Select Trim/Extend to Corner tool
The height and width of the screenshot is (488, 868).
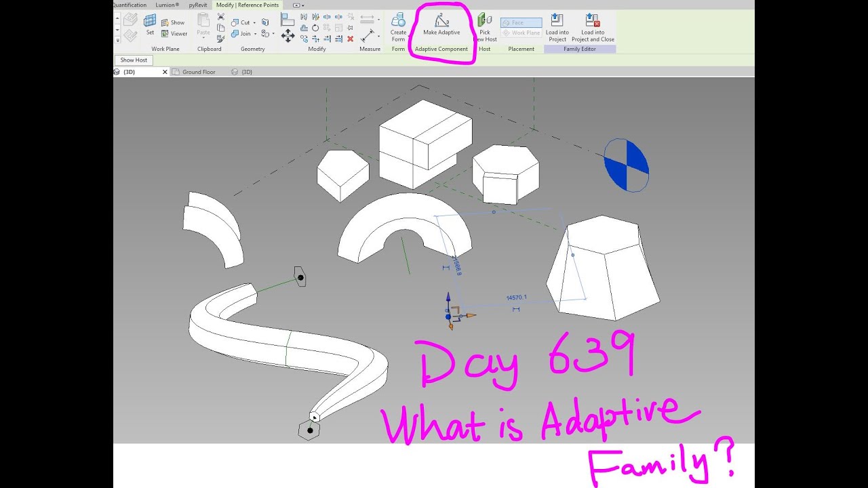[315, 39]
